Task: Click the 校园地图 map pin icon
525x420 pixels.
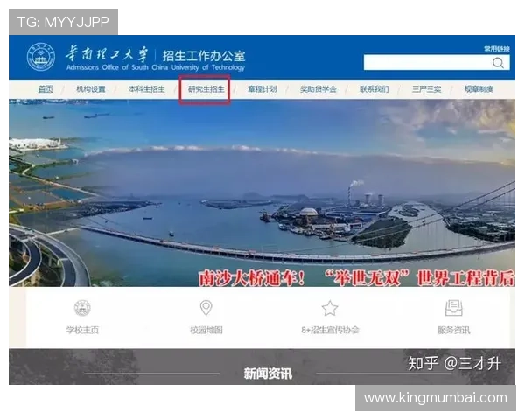Action: click(x=206, y=308)
